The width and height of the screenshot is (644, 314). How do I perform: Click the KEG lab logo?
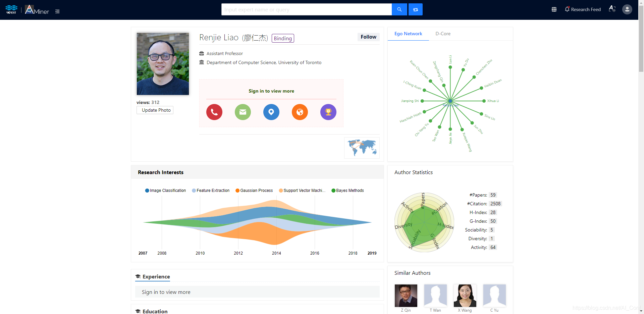tap(11, 9)
